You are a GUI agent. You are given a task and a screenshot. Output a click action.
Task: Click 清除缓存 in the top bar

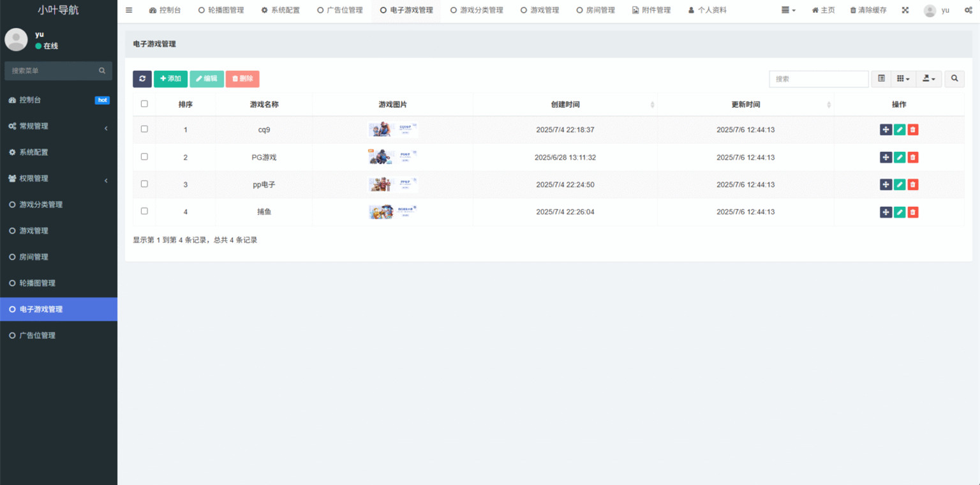pyautogui.click(x=868, y=10)
